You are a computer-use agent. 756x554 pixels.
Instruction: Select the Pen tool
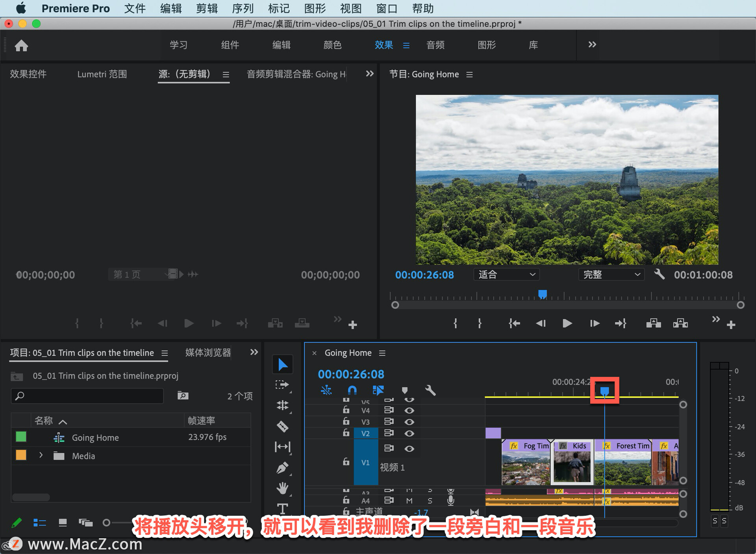click(x=282, y=468)
